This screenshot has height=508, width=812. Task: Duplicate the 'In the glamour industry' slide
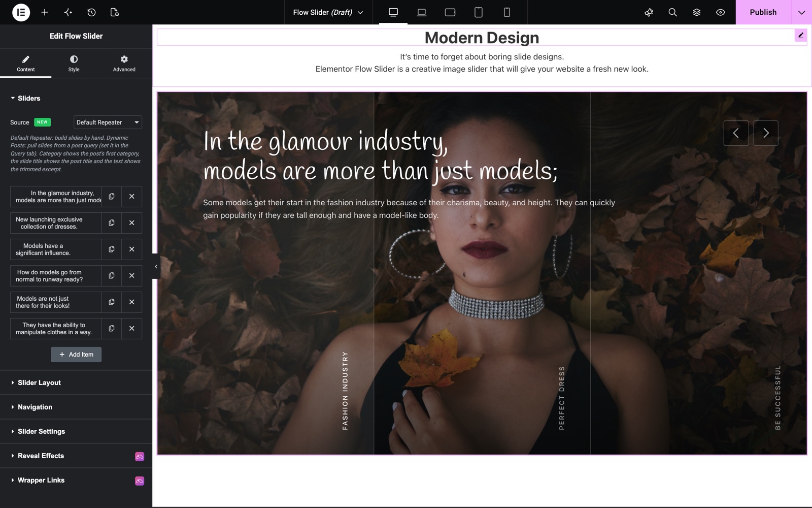point(112,197)
